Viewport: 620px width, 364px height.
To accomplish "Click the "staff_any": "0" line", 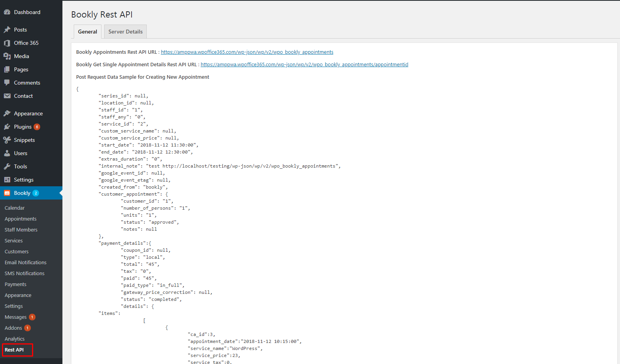I will tap(122, 117).
